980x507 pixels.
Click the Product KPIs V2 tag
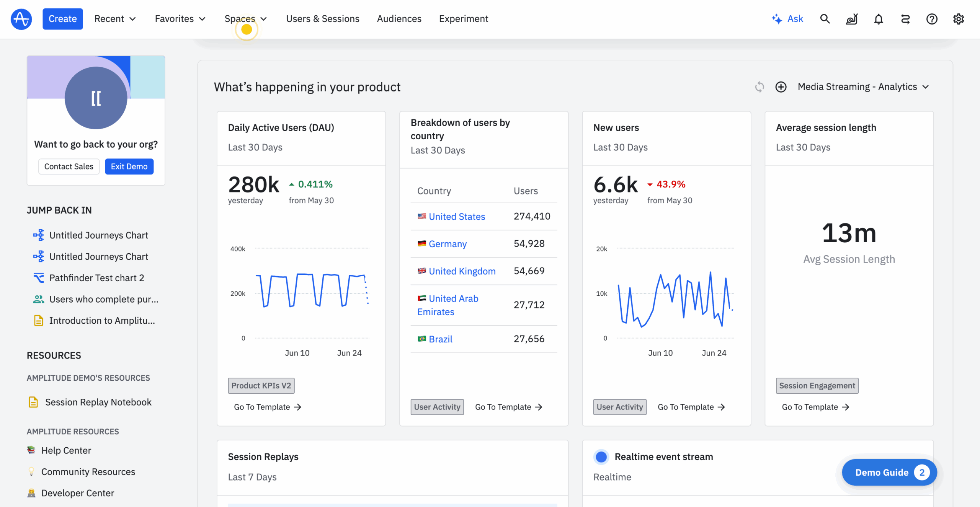coord(261,386)
